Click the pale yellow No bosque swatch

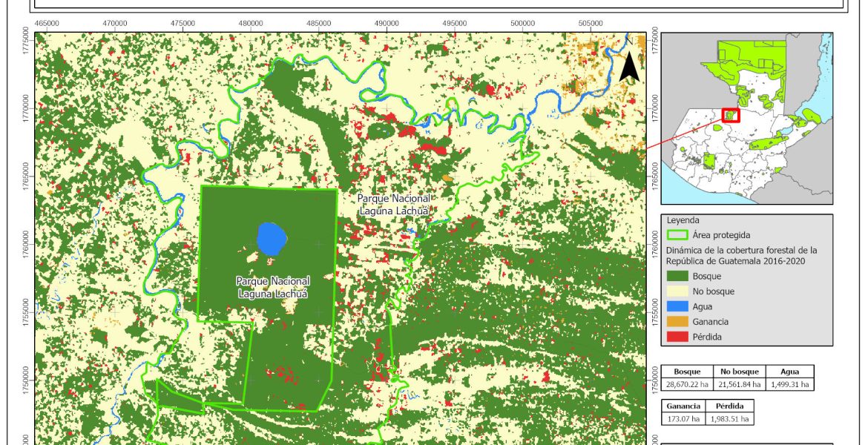682,291
